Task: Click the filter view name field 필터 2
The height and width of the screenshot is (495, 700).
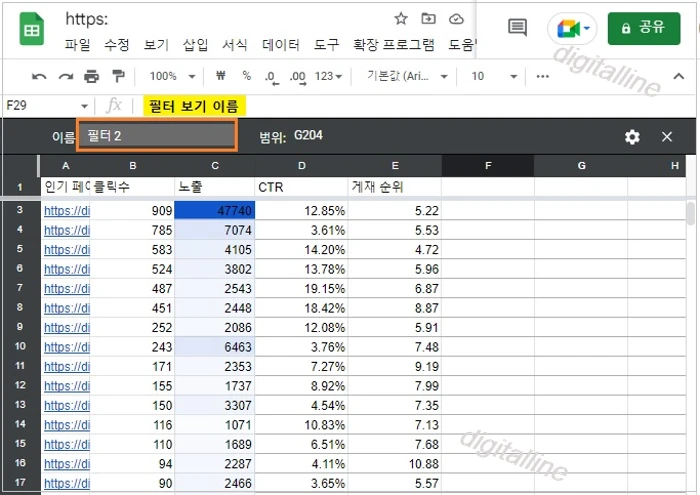Action: [x=157, y=136]
